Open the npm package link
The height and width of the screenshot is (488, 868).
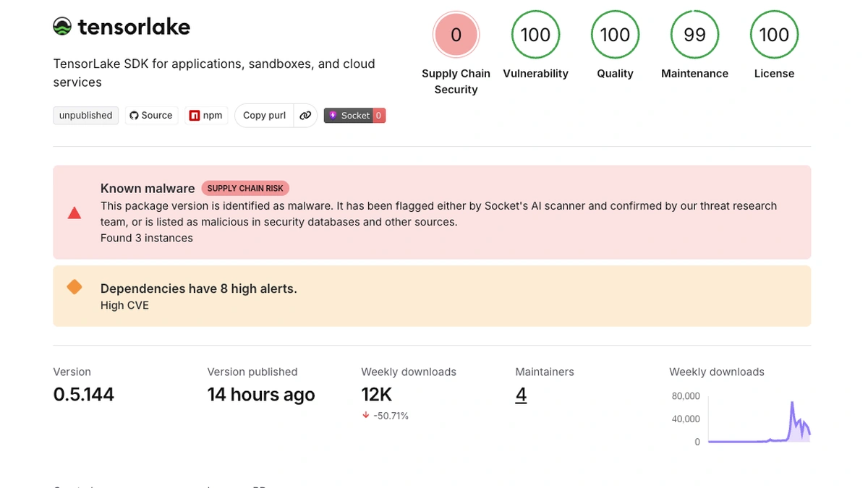pos(206,116)
